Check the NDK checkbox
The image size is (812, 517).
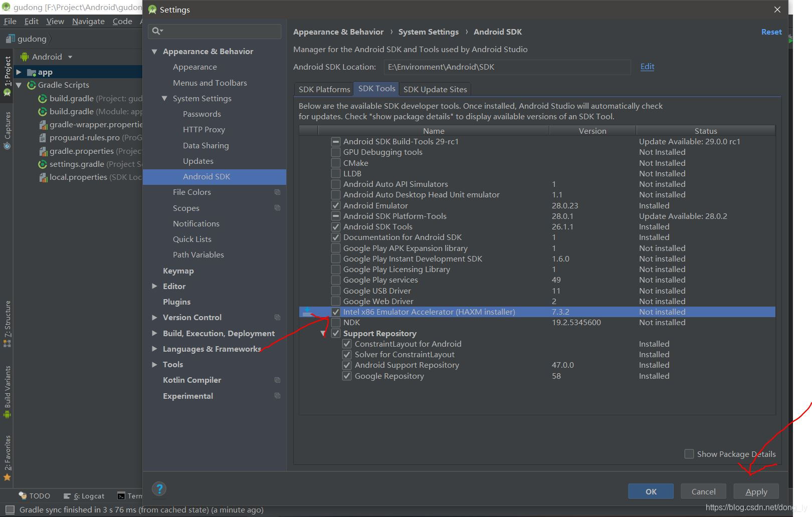pos(336,323)
